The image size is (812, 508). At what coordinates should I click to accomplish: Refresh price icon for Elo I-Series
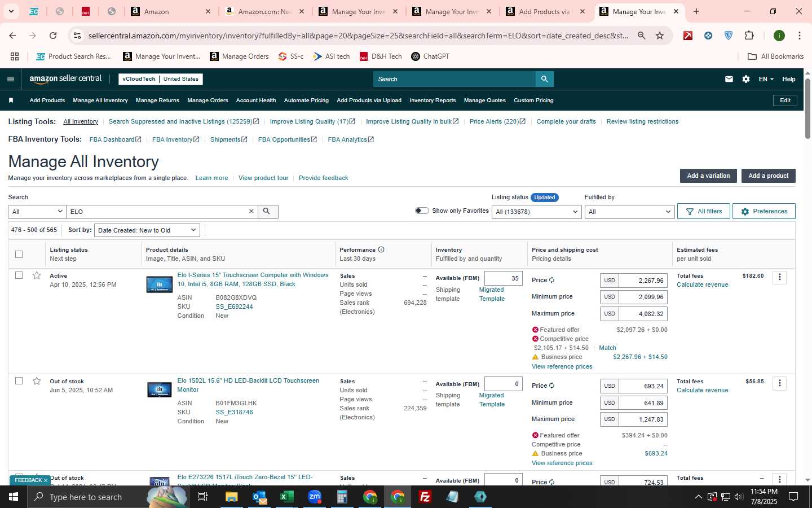point(551,280)
